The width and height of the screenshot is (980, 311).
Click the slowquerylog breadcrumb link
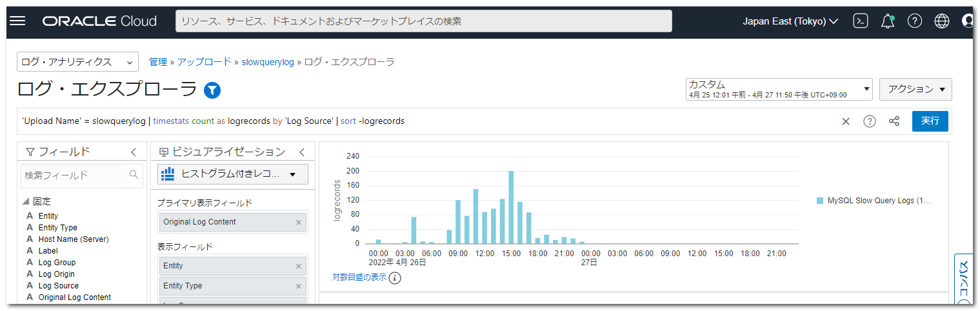pos(268,62)
